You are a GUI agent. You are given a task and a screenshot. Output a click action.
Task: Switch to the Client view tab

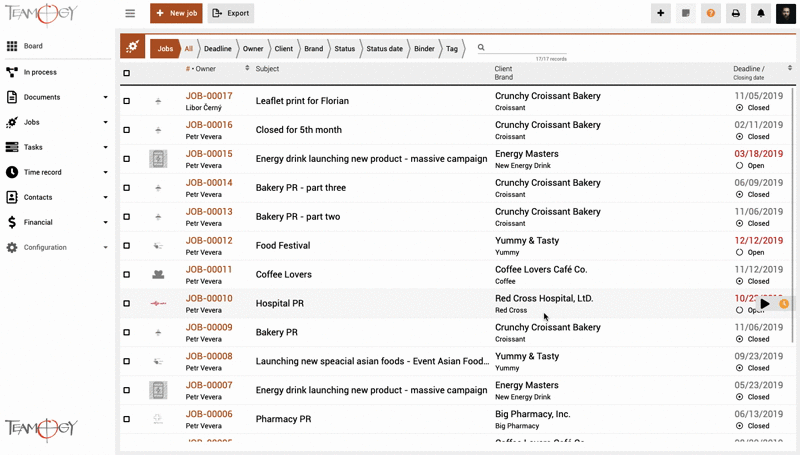284,49
